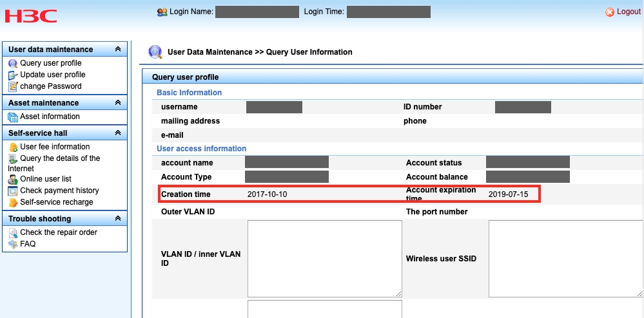
Task: Click inside the Wireless user SSID textarea
Action: point(566,259)
